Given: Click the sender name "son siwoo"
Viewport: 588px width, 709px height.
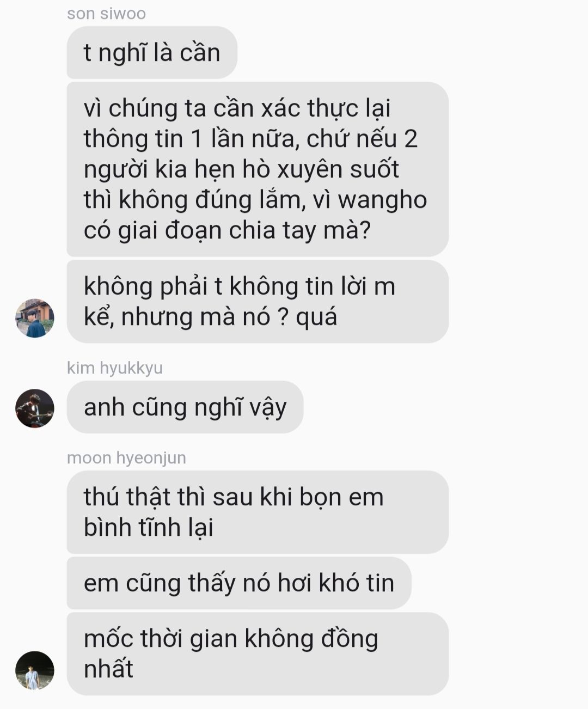Looking at the screenshot, I should tap(106, 13).
